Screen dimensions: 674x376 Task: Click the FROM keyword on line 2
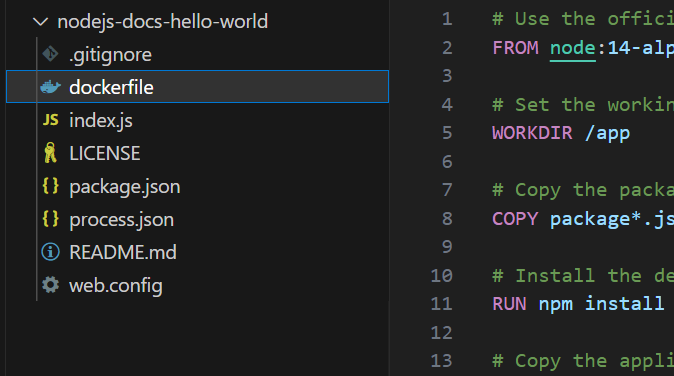tap(515, 48)
